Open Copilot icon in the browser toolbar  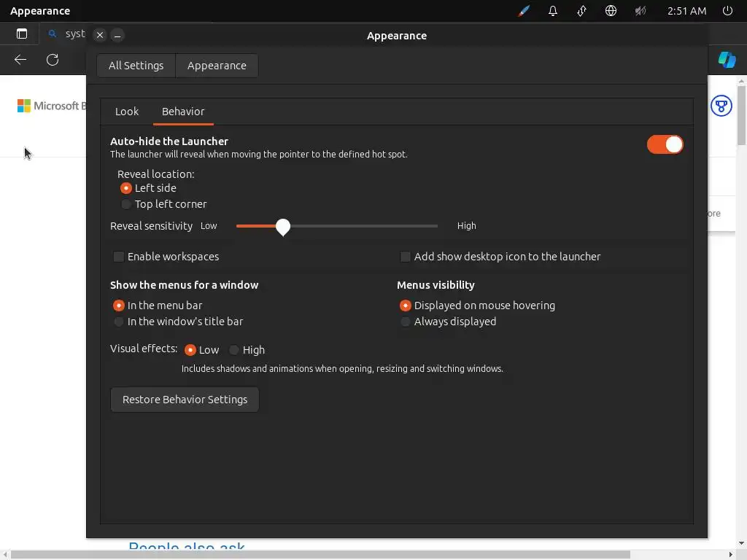727,60
